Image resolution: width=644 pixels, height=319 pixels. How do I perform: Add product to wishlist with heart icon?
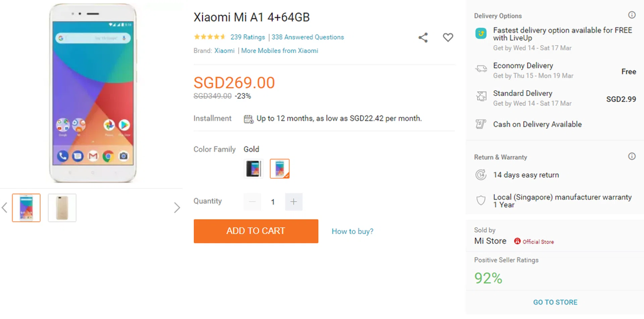click(448, 37)
